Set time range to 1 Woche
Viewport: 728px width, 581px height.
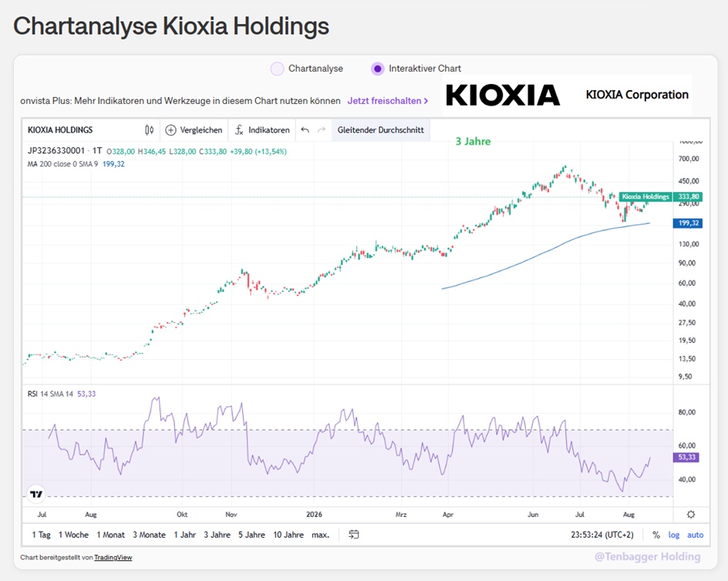pyautogui.click(x=73, y=535)
